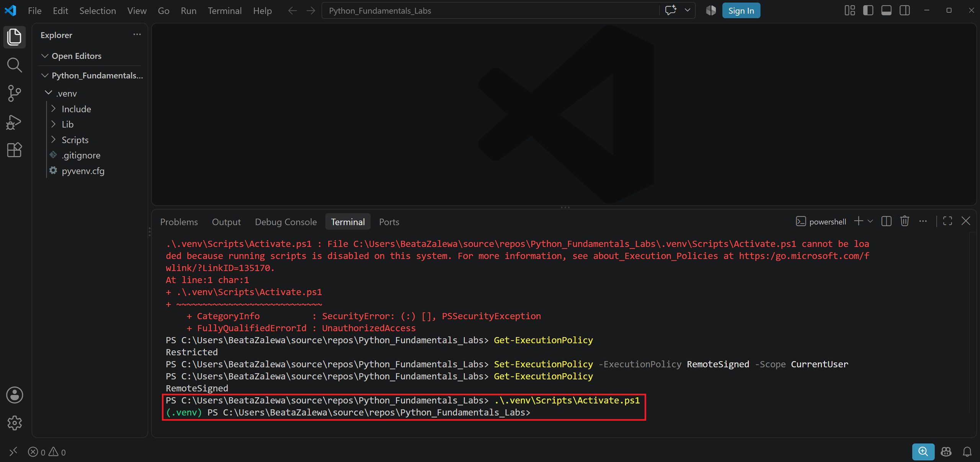Click the Python_Fundamentals_Labs command center search box
Screen dimensions: 980x462
click(x=490, y=11)
